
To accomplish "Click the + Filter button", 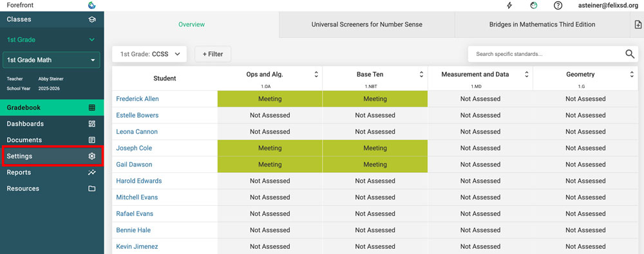I will [213, 54].
